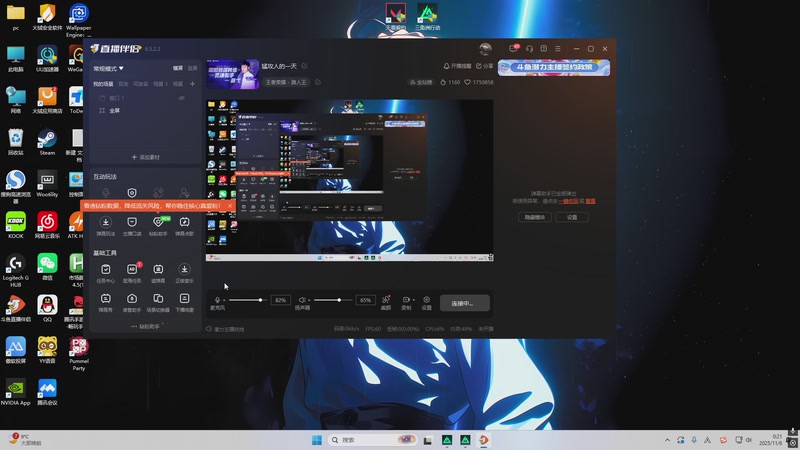Click the 隐藏模块 button

[535, 217]
